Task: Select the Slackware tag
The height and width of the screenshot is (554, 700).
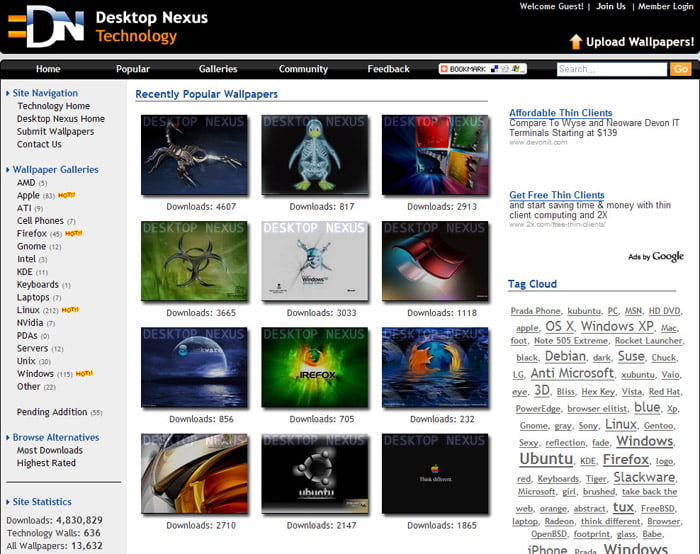Action: point(644,477)
